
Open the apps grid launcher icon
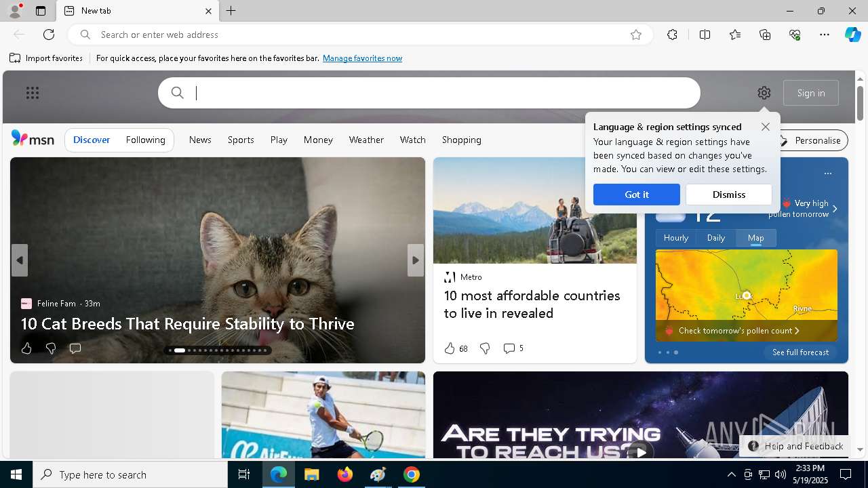[33, 93]
